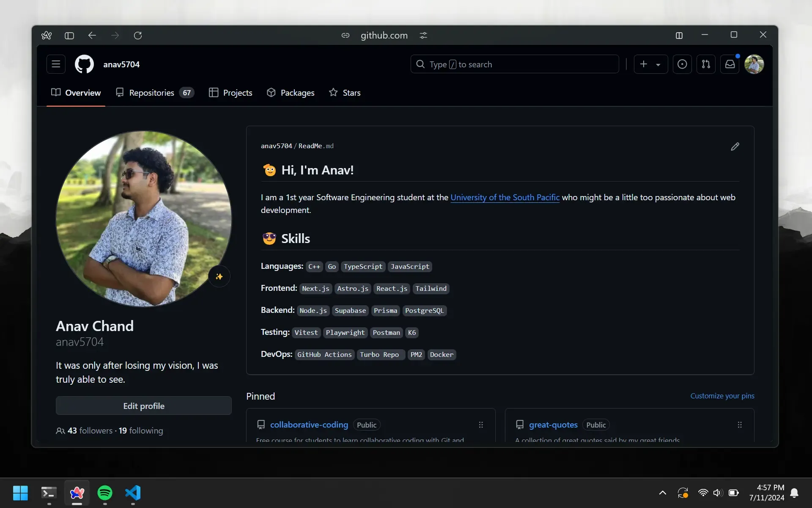Expand the create-new dropdown caret
The image size is (812, 508).
point(658,65)
